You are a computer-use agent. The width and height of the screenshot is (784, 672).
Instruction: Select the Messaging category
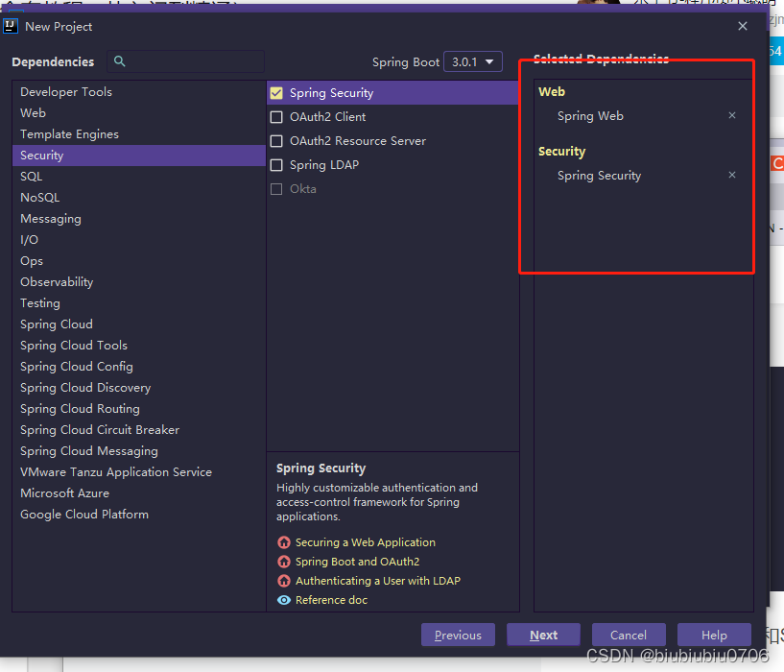tap(139, 219)
